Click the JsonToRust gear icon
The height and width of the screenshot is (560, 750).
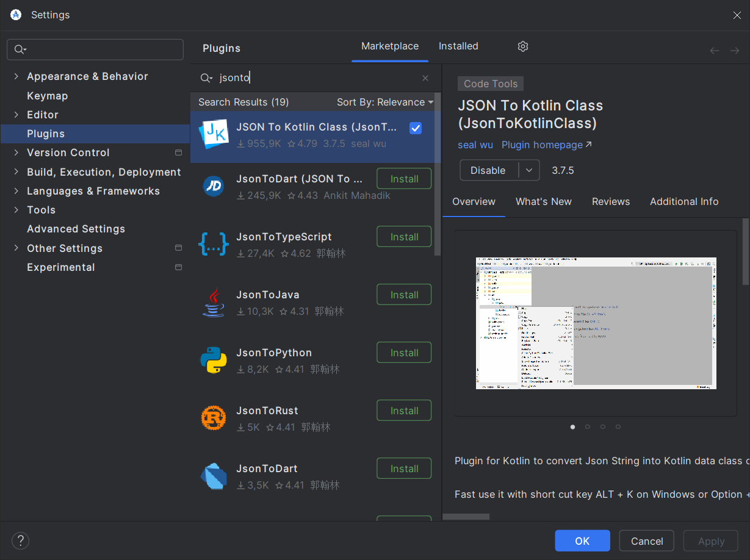[214, 418]
